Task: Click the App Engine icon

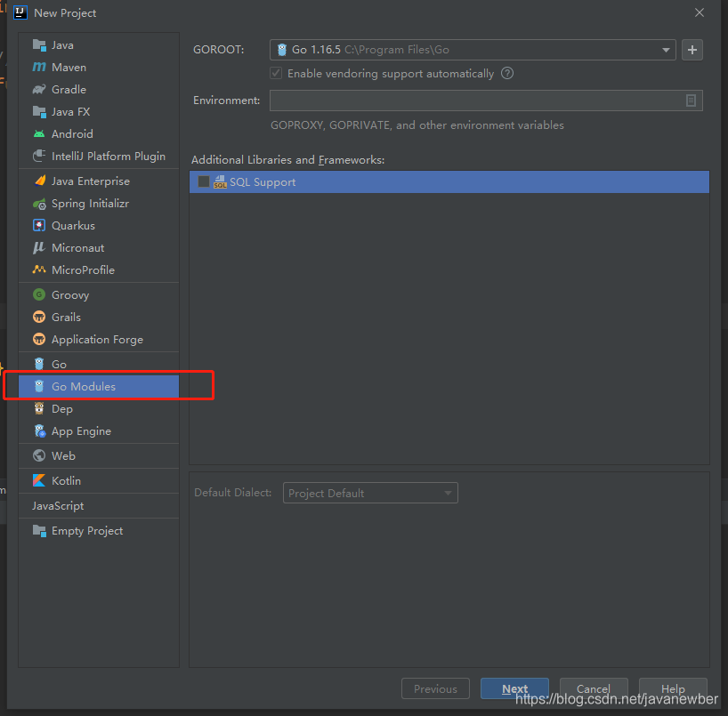Action: click(40, 431)
